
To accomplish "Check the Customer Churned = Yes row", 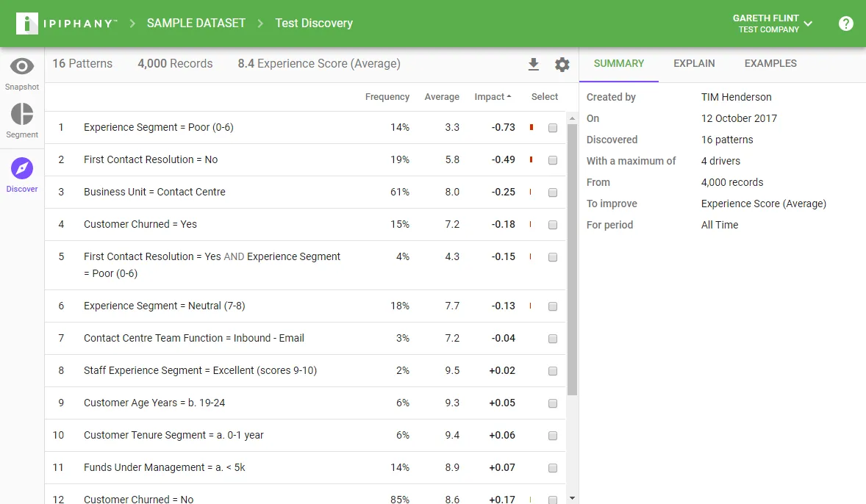I will [x=552, y=226].
